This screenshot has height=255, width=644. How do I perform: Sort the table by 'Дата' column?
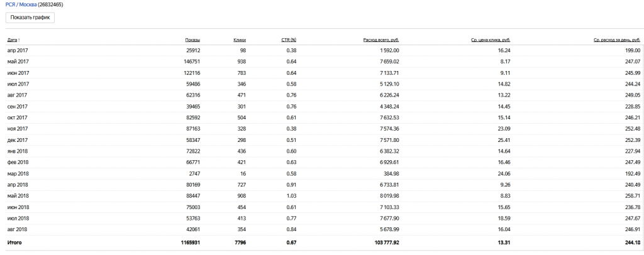click(12, 40)
